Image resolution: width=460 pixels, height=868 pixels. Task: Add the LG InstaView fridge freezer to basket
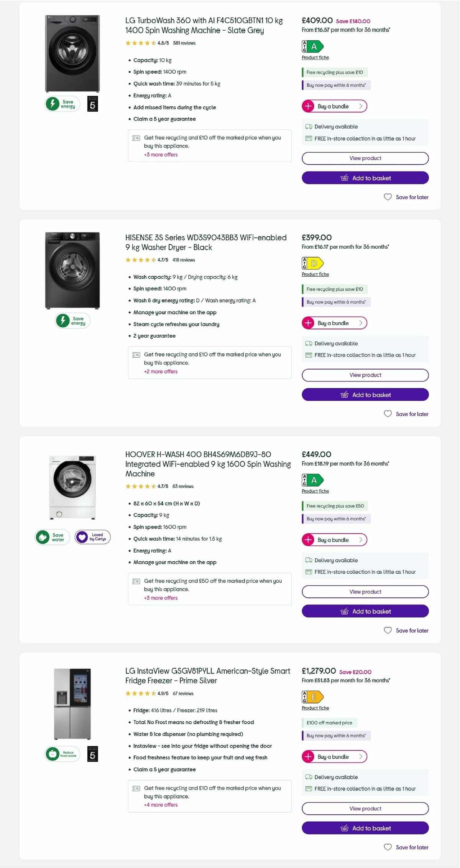pos(365,828)
